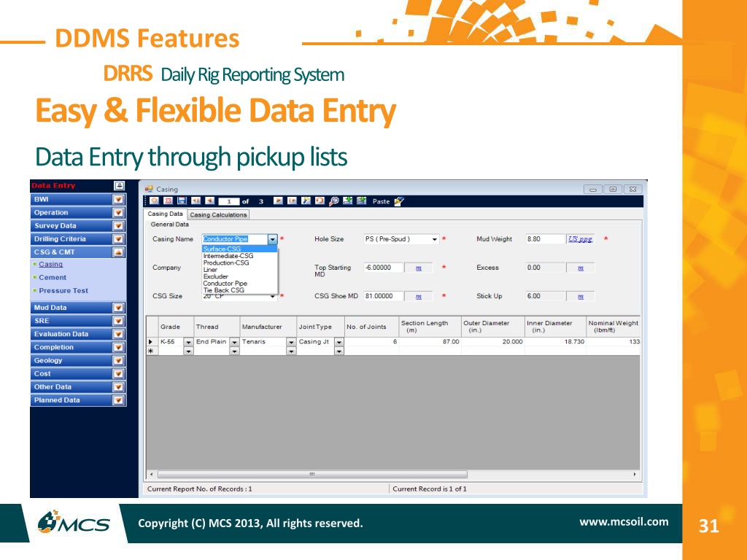Image resolution: width=747 pixels, height=560 pixels.
Task: Click the Stick Up value field
Action: pos(544,296)
